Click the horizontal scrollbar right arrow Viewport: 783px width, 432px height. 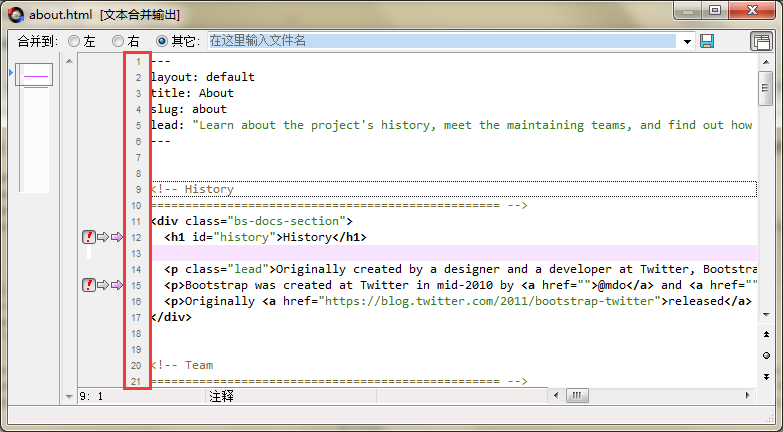pyautogui.click(x=749, y=396)
